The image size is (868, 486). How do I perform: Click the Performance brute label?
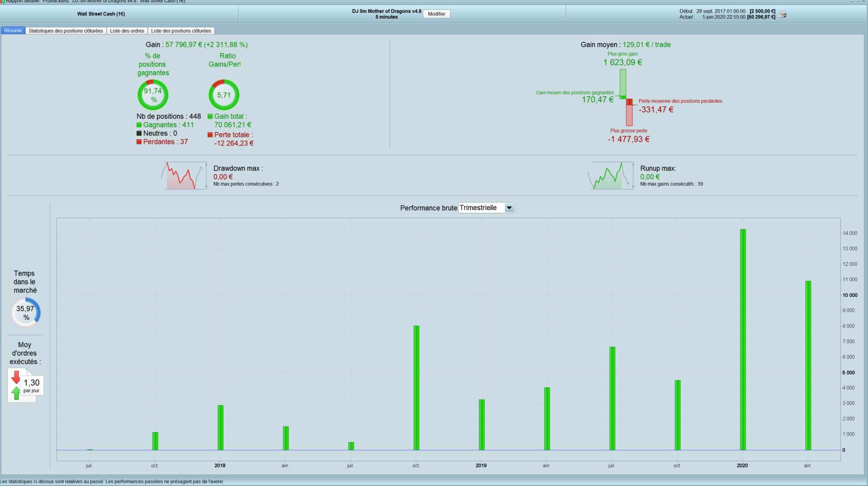point(428,208)
